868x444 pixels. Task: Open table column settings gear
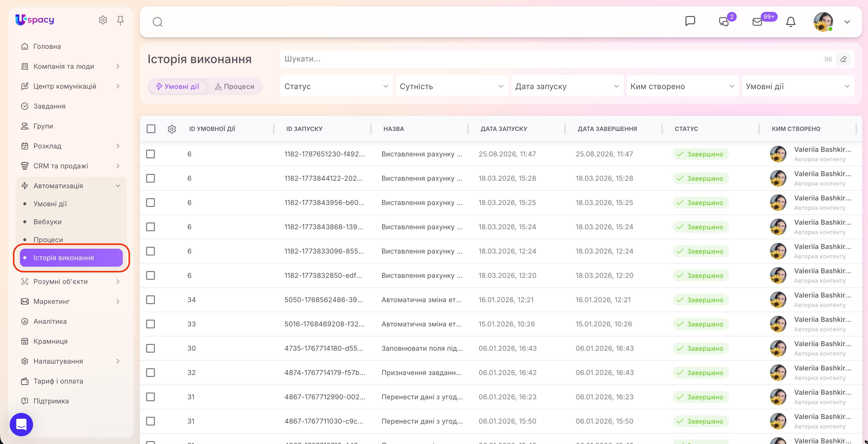pyautogui.click(x=172, y=129)
